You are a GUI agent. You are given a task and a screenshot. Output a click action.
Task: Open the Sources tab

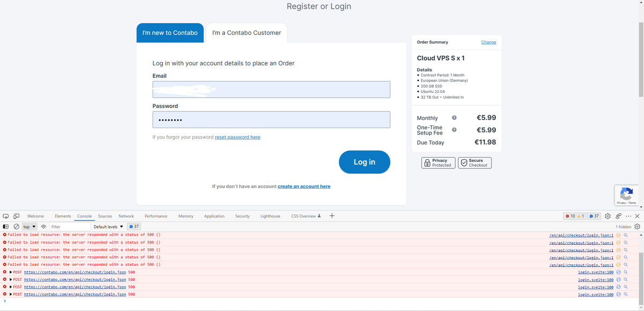(x=105, y=216)
